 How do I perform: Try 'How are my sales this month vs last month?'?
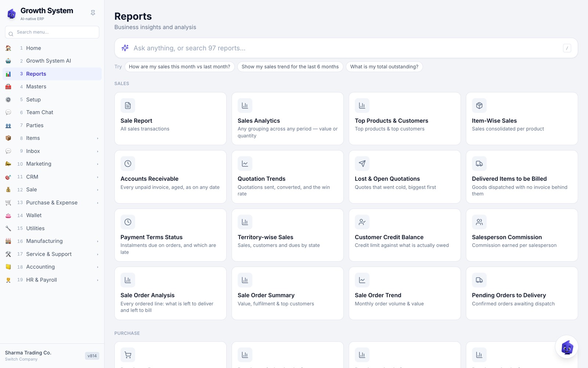(179, 67)
